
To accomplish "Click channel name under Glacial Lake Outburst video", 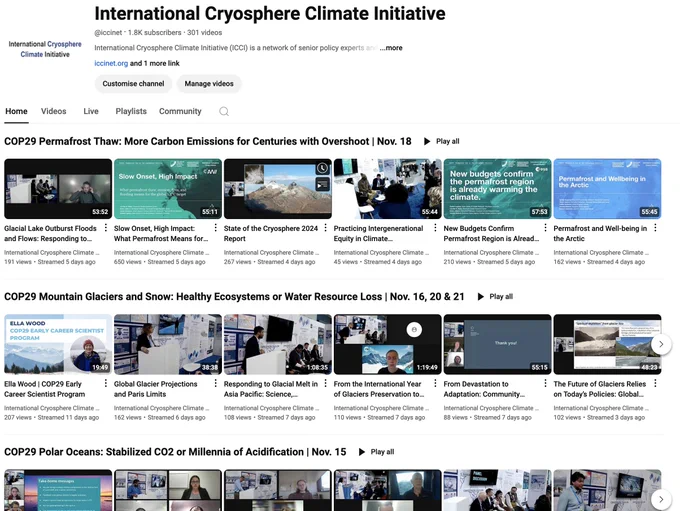I will [52, 252].
